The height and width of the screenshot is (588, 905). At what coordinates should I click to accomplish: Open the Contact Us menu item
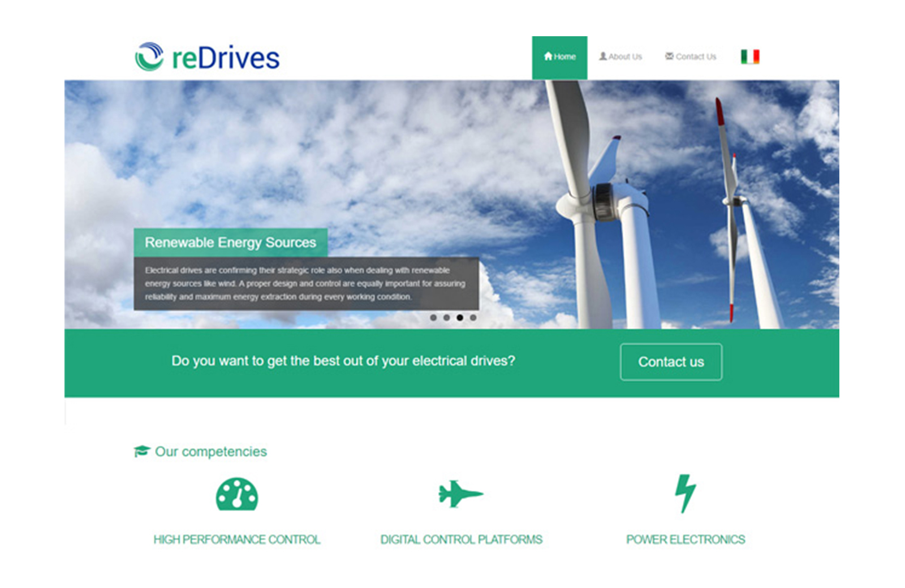pyautogui.click(x=691, y=57)
